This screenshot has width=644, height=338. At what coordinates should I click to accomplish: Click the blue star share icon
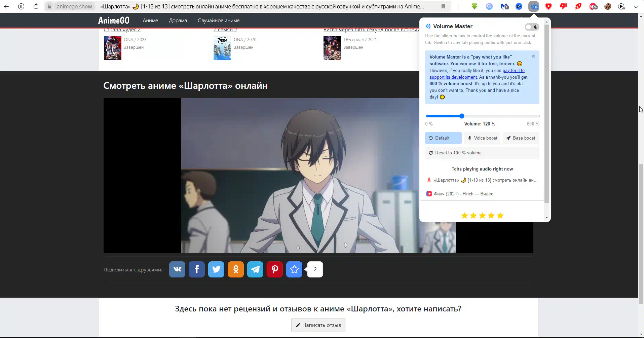coord(294,269)
